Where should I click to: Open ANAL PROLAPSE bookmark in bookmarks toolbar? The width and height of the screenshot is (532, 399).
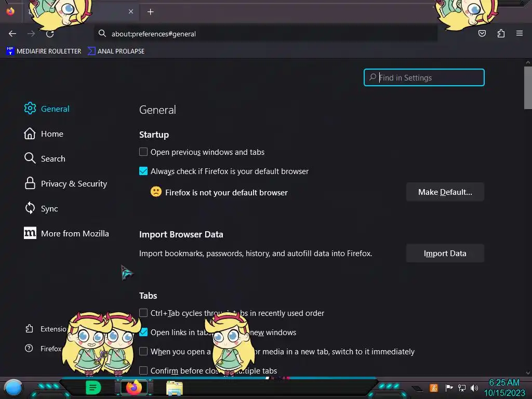[x=116, y=51]
